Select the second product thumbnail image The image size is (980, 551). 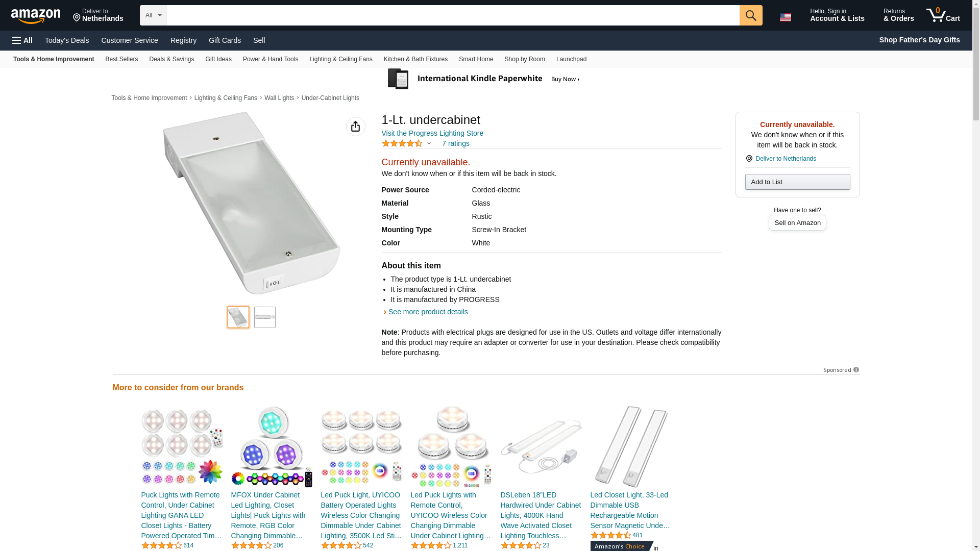[264, 317]
